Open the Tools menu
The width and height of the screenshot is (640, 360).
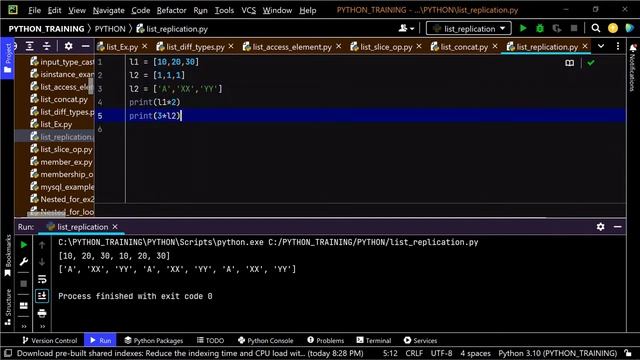pyautogui.click(x=224, y=10)
